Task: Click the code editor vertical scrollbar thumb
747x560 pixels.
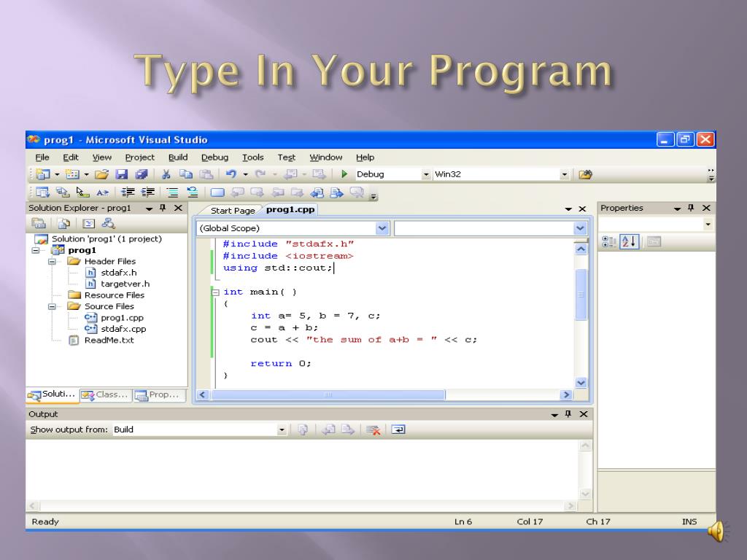Action: [x=581, y=295]
